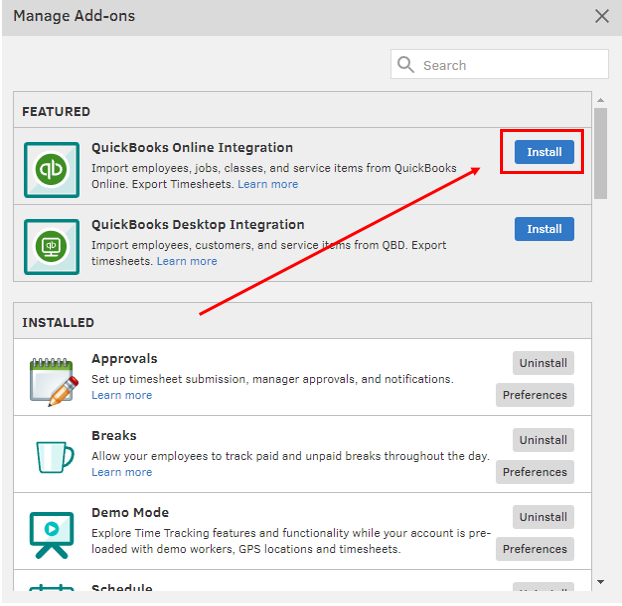Uninstall the Demo Mode add-on
Viewport: 622px width, 606px height.
click(x=543, y=517)
